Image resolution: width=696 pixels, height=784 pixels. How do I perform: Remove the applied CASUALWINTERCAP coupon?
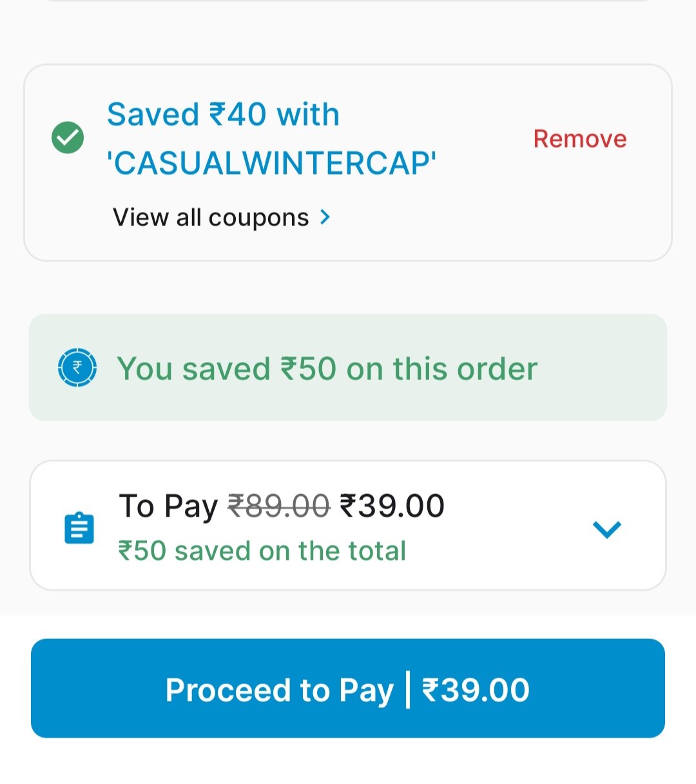click(580, 139)
